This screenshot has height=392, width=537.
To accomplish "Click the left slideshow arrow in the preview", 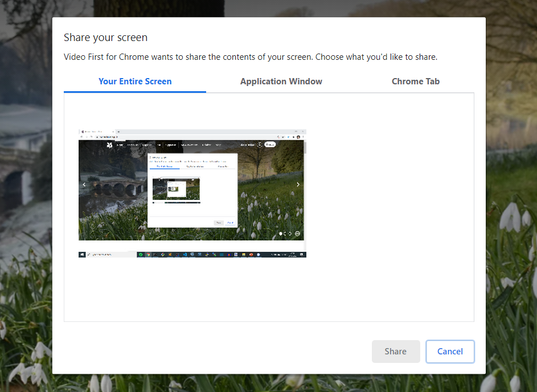I will [83, 185].
